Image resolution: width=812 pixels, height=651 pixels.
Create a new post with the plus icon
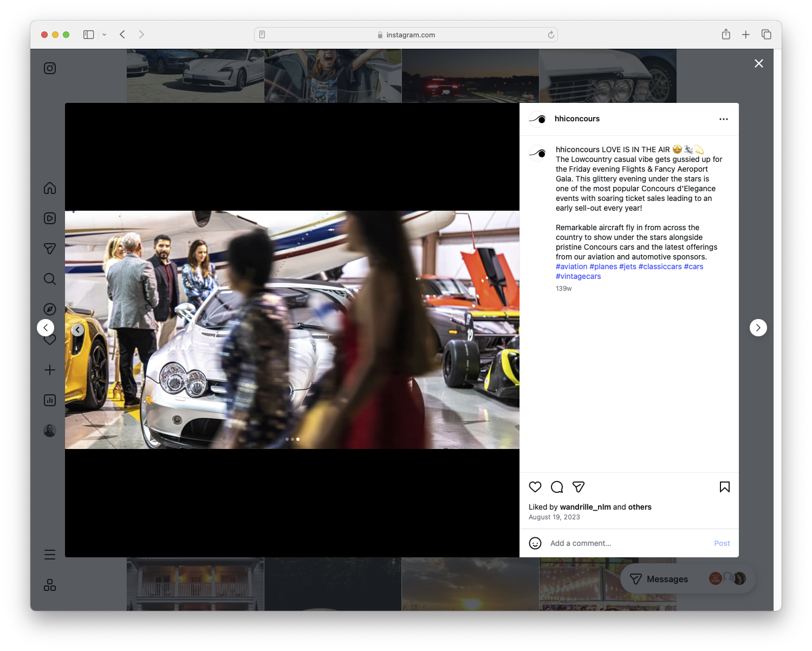[x=49, y=370]
